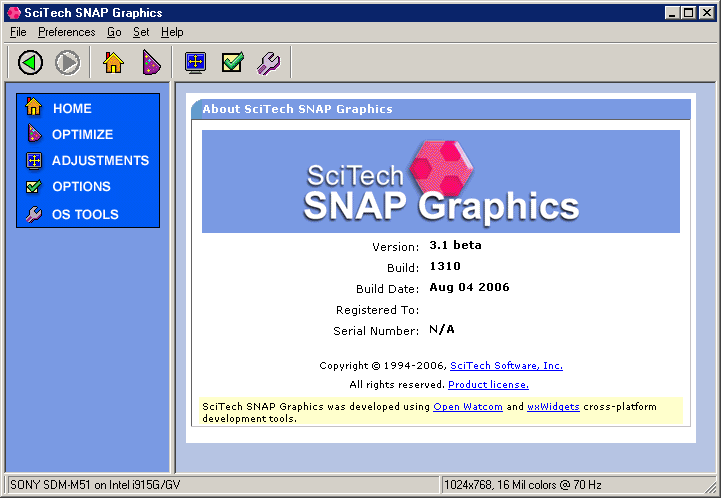Image resolution: width=721 pixels, height=498 pixels.
Task: Open Options via the green checkmark toolbar icon
Action: coord(233,62)
